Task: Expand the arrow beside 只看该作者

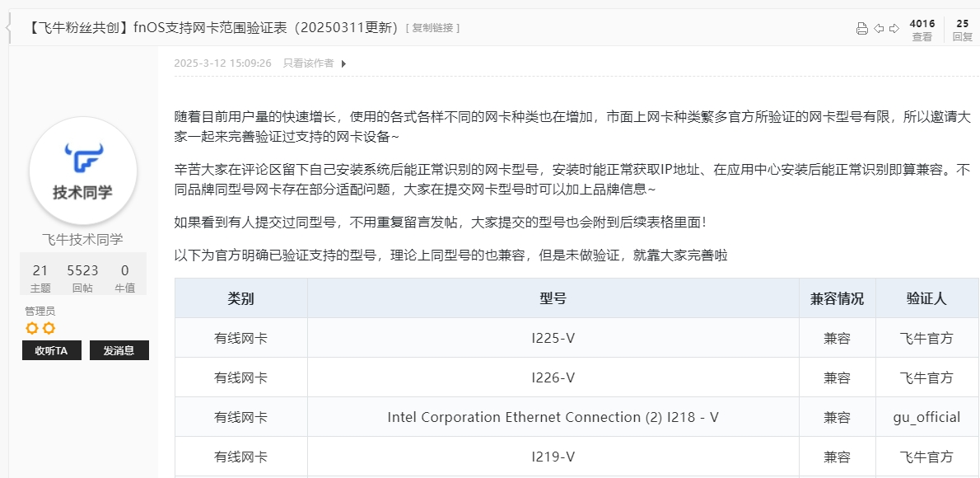Action: (343, 63)
